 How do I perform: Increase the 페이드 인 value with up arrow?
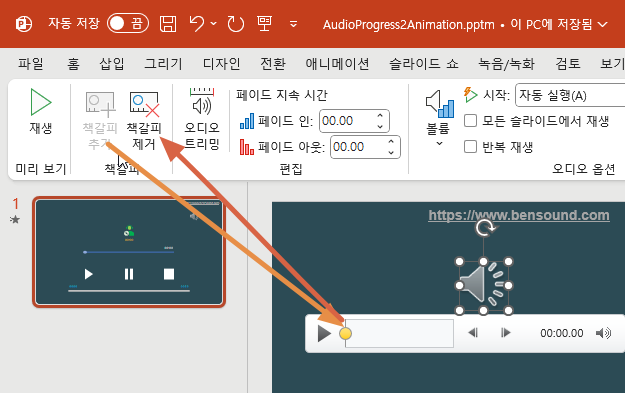(380, 116)
